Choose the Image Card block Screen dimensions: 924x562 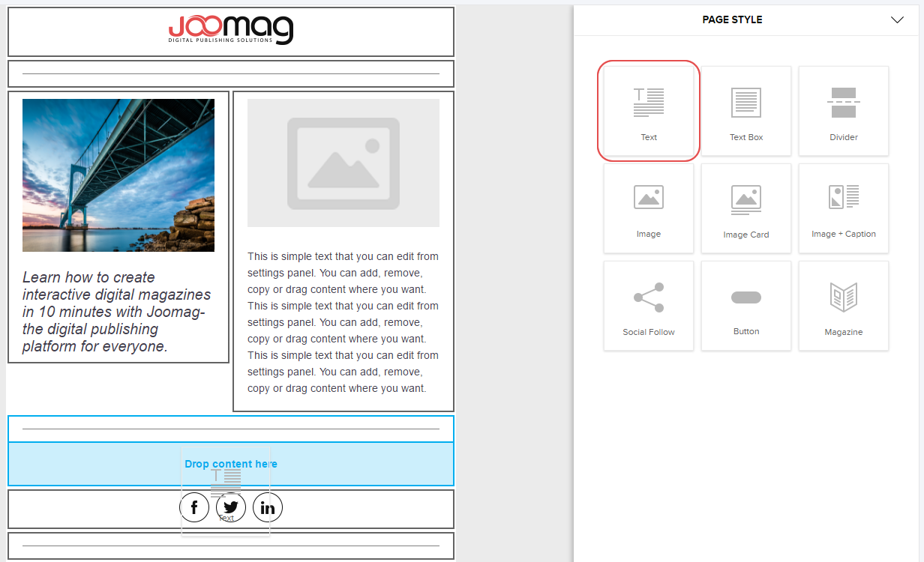click(746, 208)
